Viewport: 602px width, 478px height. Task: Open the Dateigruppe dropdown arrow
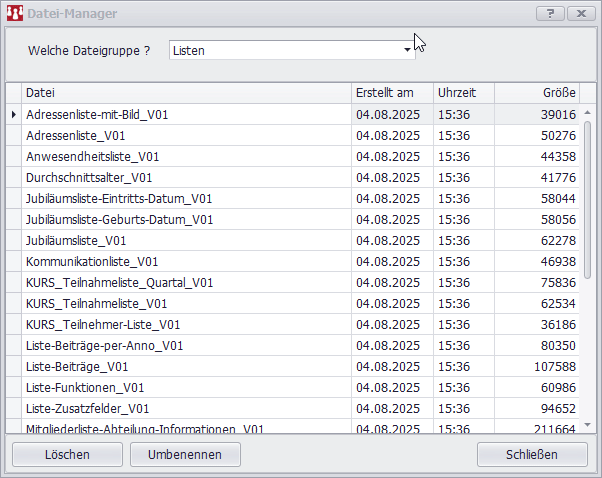(x=407, y=49)
